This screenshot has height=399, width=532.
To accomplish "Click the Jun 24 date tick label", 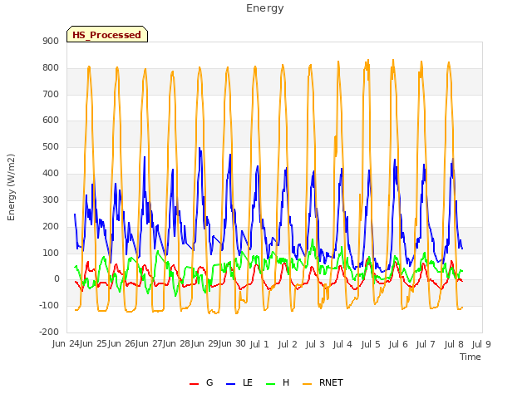I will [x=66, y=343].
